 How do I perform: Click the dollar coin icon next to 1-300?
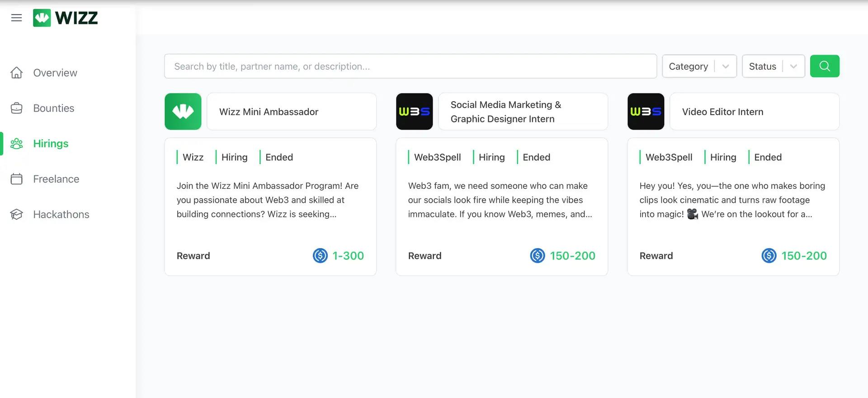pos(320,256)
